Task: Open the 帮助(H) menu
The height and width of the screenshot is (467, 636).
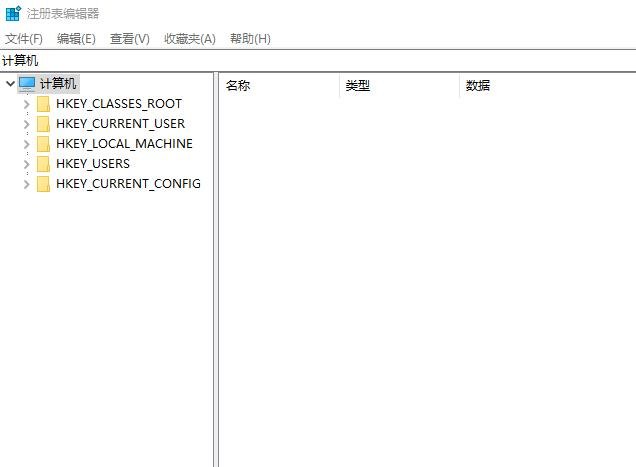Action: (250, 39)
